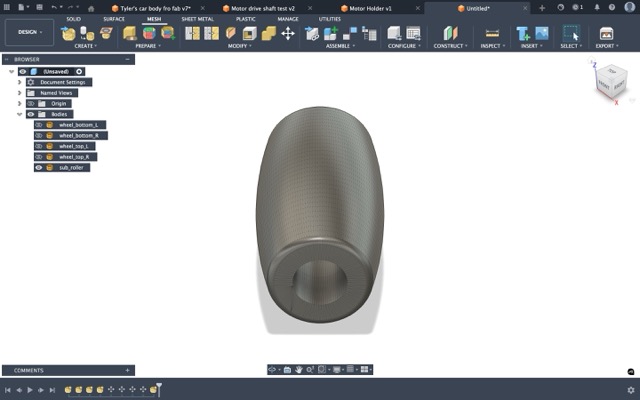Click the Create Mesh Section Sketch icon

coord(106,33)
